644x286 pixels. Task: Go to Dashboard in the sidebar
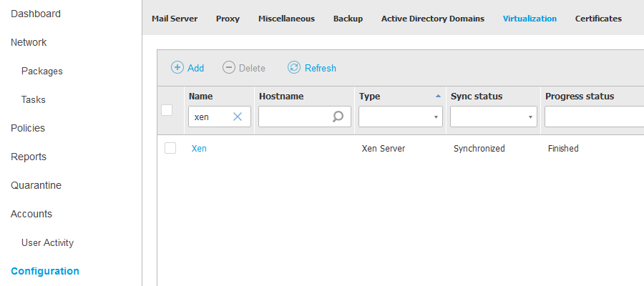(x=36, y=14)
